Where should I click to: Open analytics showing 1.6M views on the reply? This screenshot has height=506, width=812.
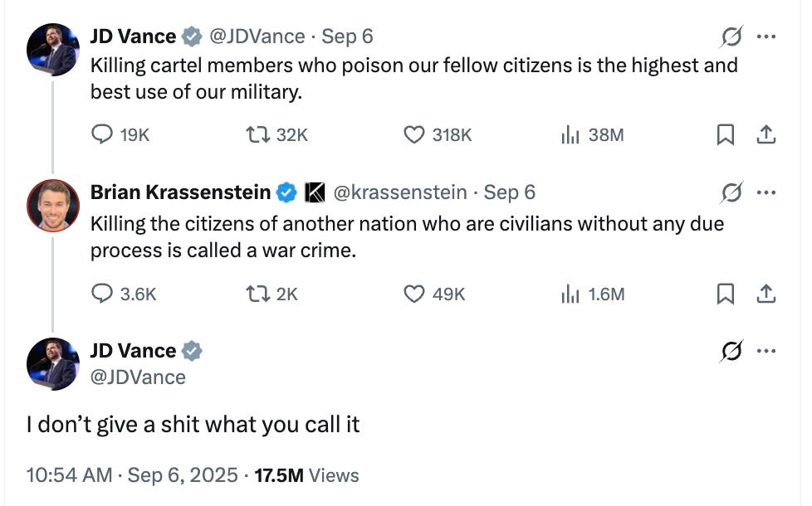[570, 294]
